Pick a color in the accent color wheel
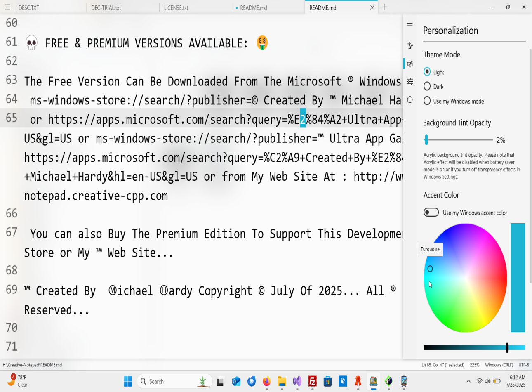Screen dimensions: 532x392 pyautogui.click(x=465, y=278)
